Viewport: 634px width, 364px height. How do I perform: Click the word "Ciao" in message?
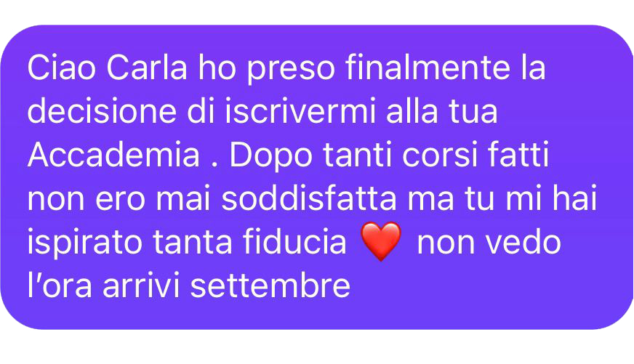click(62, 68)
